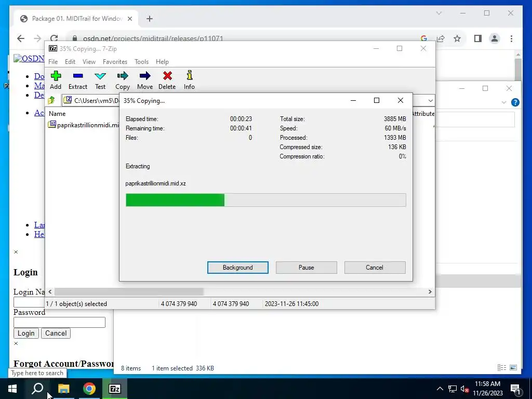Click the Login button on the web page
Viewport: 532px width, 399px height.
coord(26,333)
